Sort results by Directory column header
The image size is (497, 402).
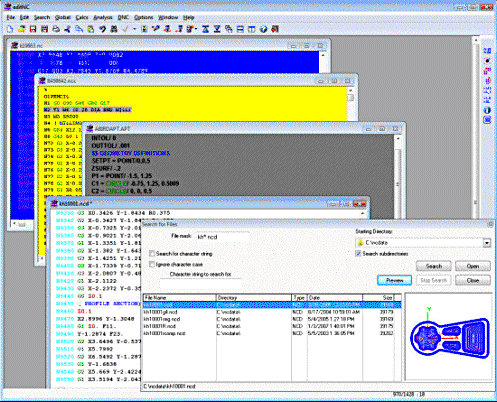pos(254,297)
